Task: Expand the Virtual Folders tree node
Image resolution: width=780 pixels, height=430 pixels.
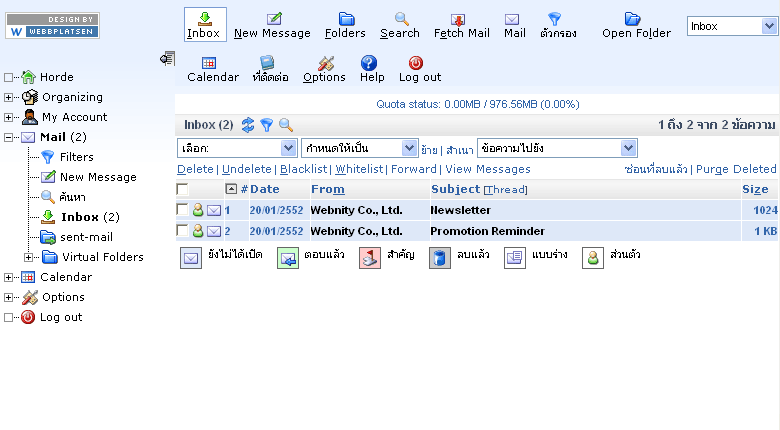Action: tap(28, 257)
